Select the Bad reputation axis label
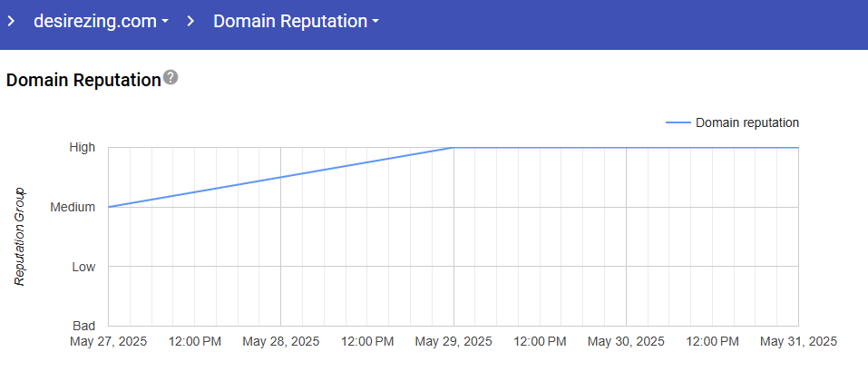868x391 pixels. pyautogui.click(x=84, y=326)
